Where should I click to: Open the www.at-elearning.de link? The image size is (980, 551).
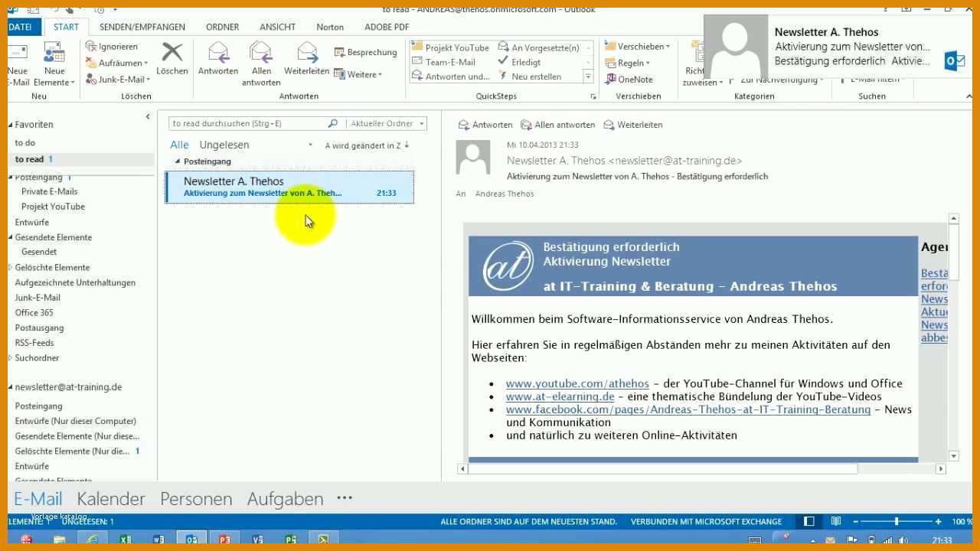(560, 396)
